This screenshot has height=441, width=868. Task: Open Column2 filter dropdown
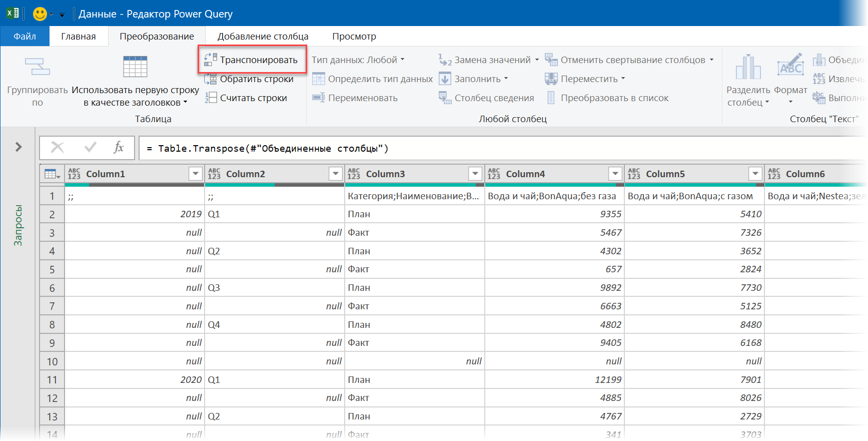[x=336, y=174]
